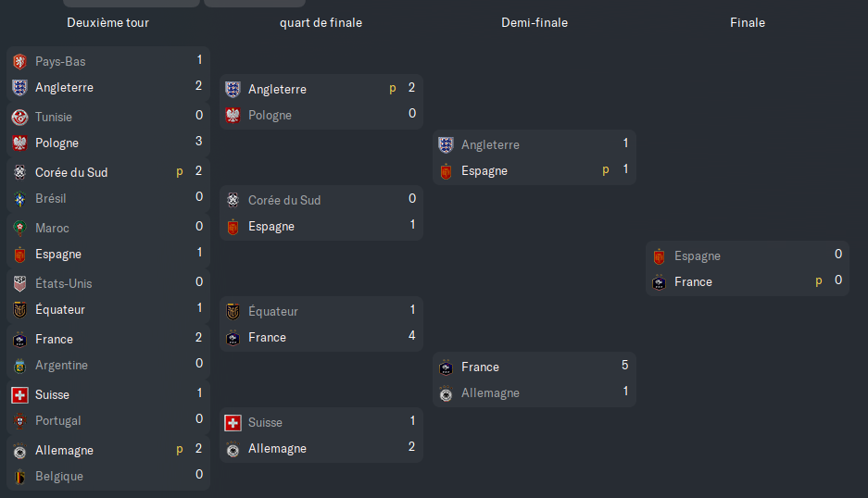868x498 pixels.
Task: Click the Portugal team crest
Action: [19, 420]
